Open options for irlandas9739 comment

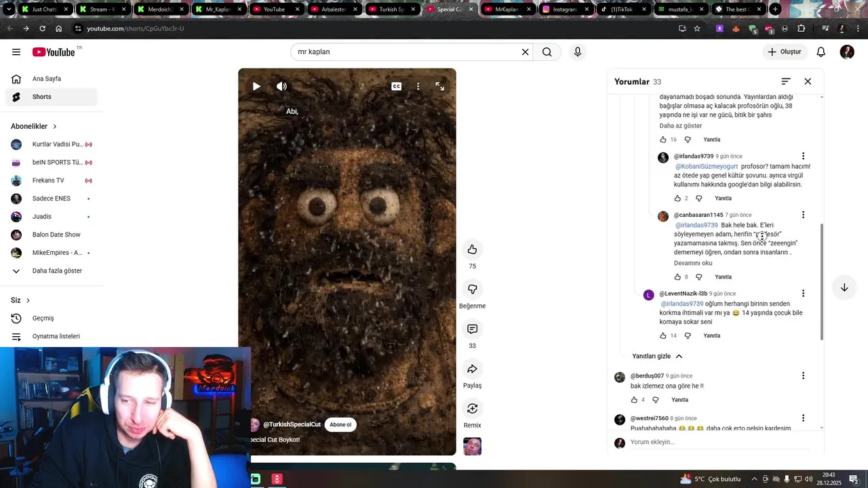(x=804, y=157)
